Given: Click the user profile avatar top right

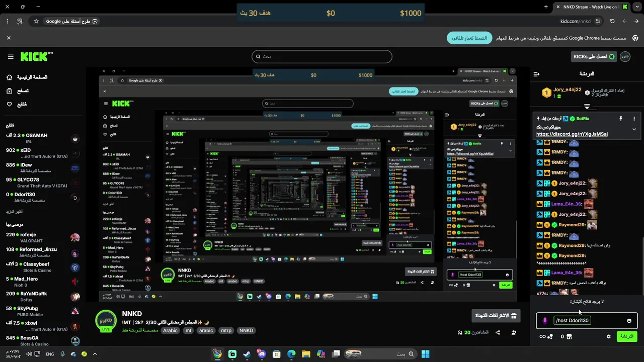Looking at the screenshot, I should pos(625,57).
